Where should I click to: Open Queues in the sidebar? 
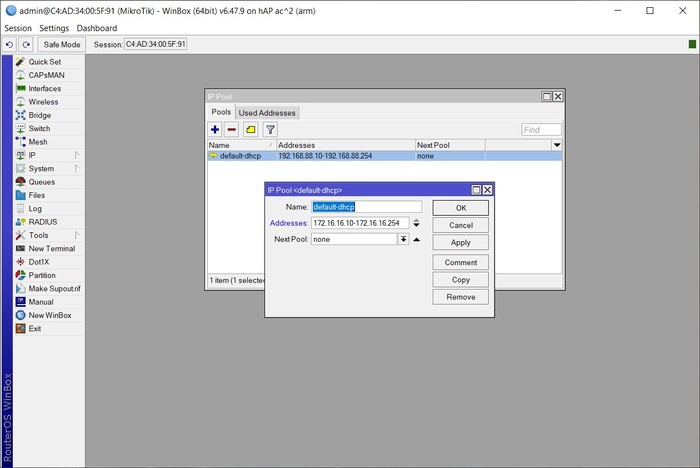(x=49, y=182)
